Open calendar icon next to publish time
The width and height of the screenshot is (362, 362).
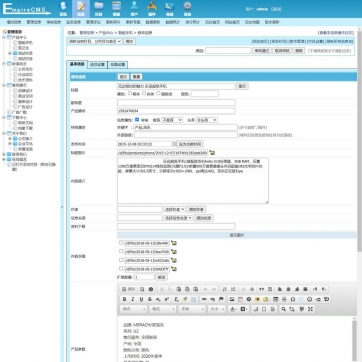point(174,144)
